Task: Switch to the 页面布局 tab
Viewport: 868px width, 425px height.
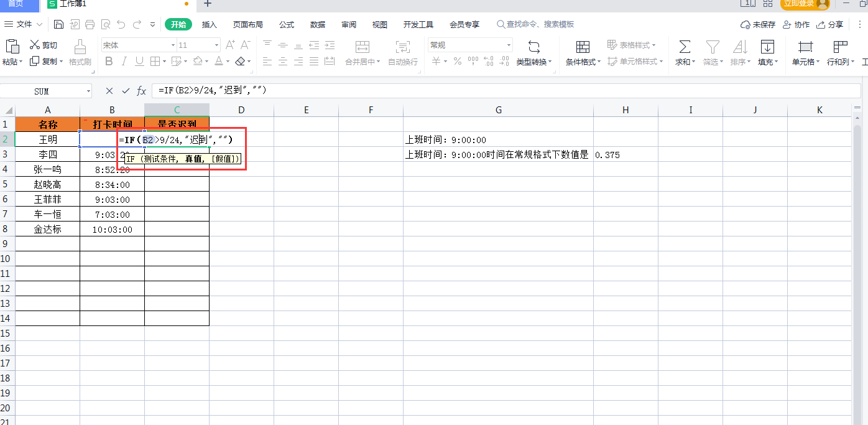Action: tap(248, 25)
